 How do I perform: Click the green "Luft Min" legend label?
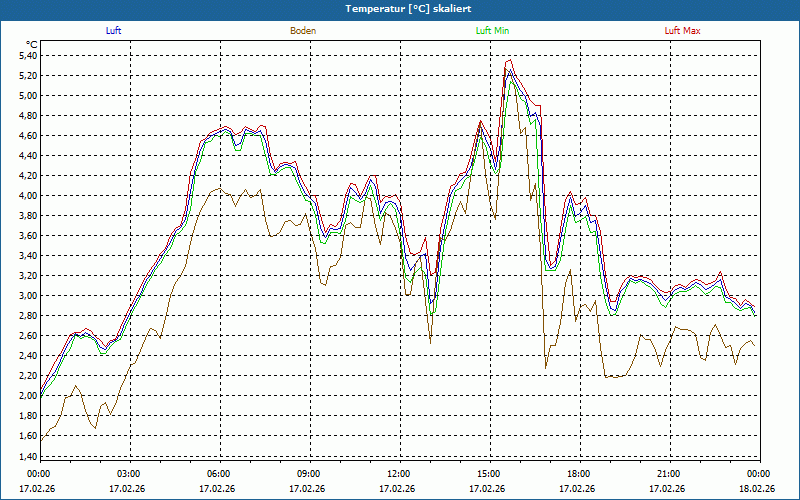pos(493,31)
